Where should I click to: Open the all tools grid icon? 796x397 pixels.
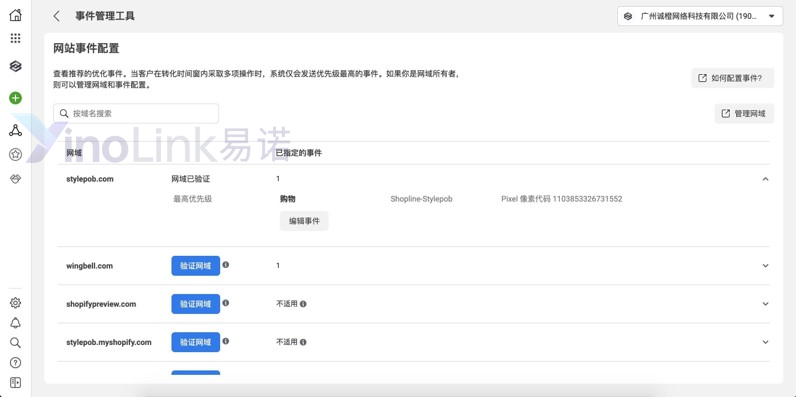coord(15,39)
